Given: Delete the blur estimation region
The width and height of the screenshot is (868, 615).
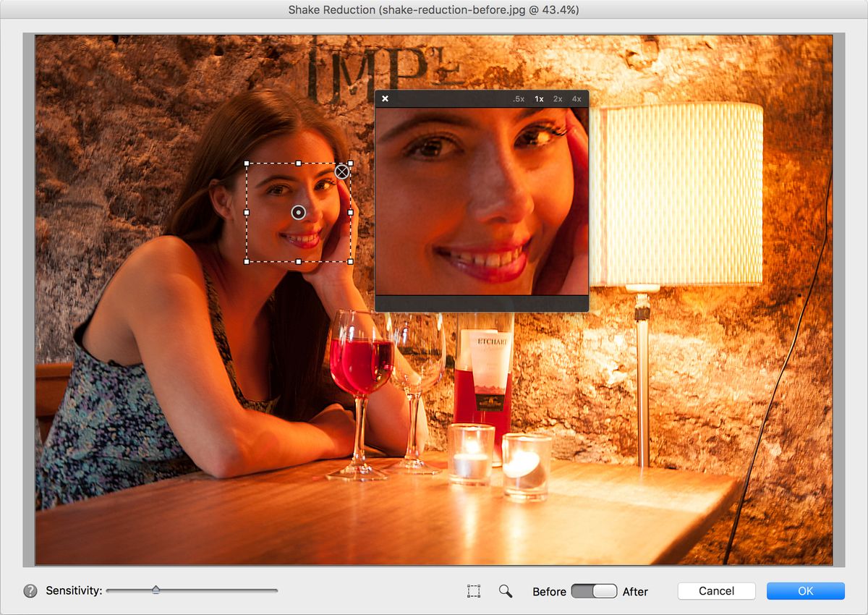Looking at the screenshot, I should coord(342,171).
